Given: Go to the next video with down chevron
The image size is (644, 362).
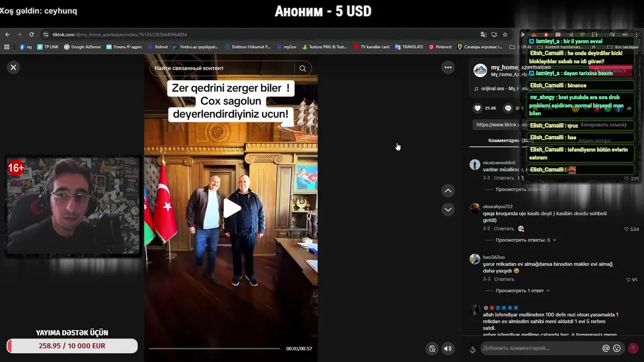Looking at the screenshot, I should point(448,210).
